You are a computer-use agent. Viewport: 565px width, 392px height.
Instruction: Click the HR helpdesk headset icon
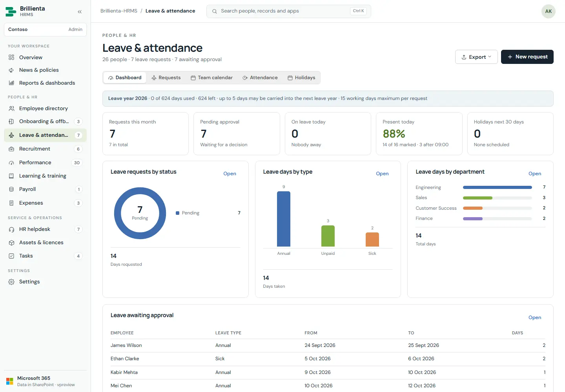point(11,229)
